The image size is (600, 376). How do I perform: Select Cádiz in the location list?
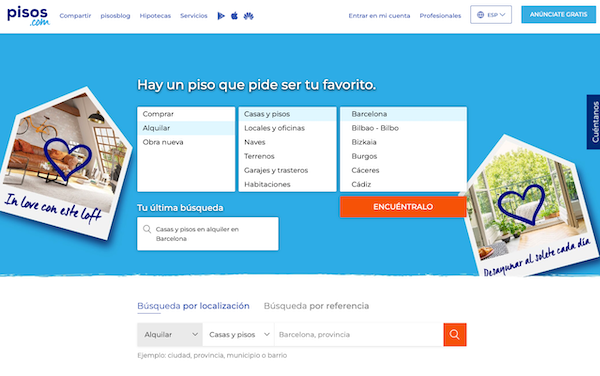click(x=403, y=184)
